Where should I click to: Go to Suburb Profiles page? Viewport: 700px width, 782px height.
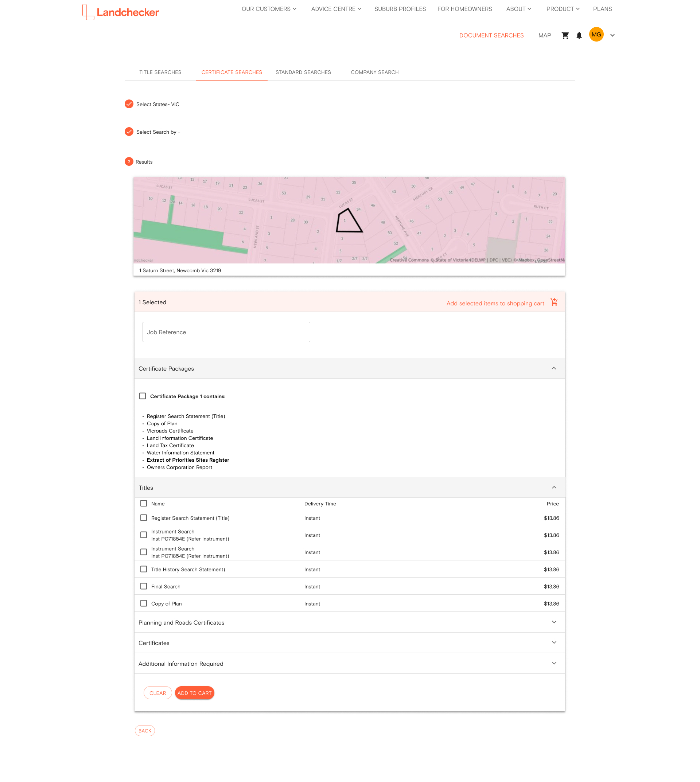point(400,9)
